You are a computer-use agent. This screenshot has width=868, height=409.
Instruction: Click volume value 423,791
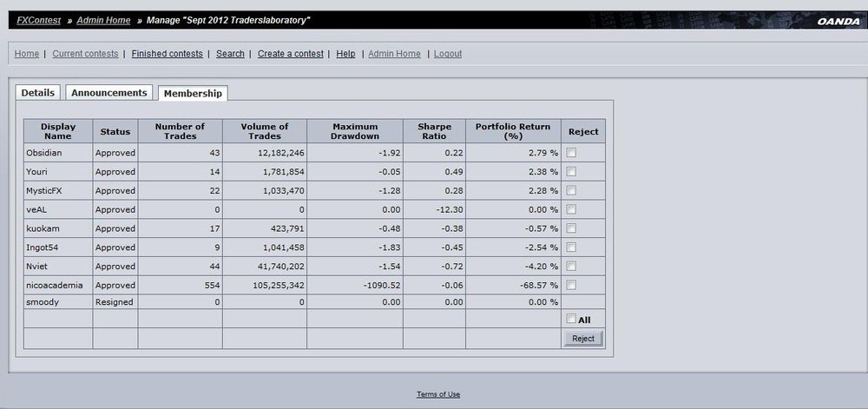[x=286, y=228]
